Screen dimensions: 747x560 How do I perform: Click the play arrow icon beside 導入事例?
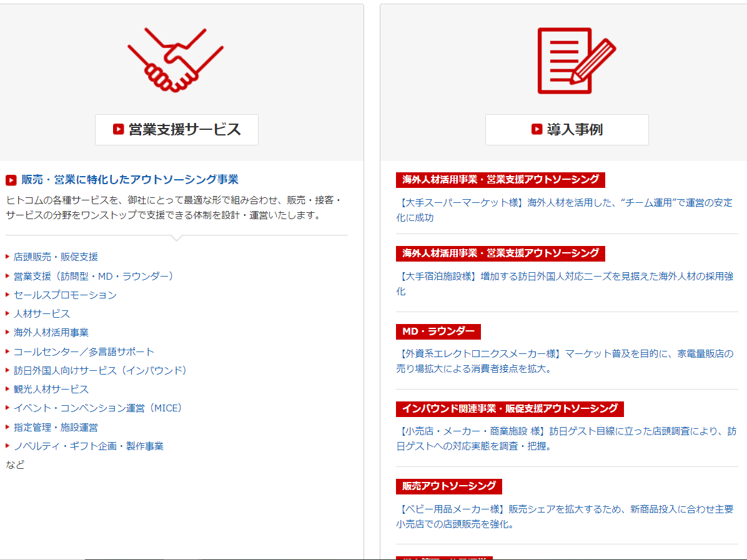536,129
